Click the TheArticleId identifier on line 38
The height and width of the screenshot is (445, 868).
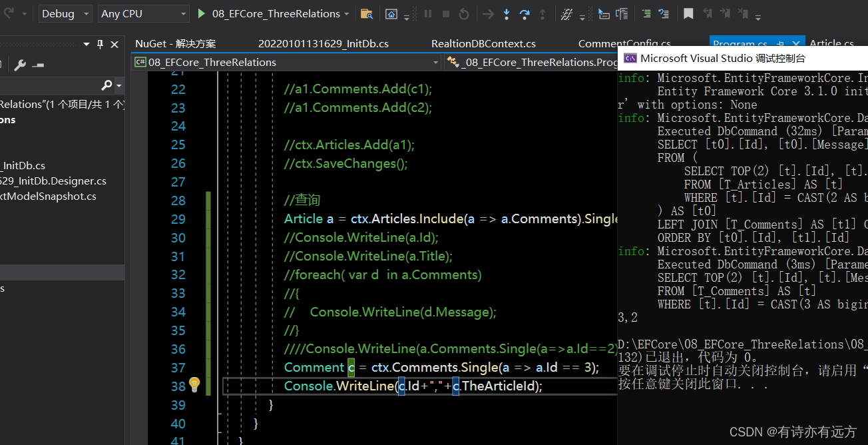click(499, 386)
